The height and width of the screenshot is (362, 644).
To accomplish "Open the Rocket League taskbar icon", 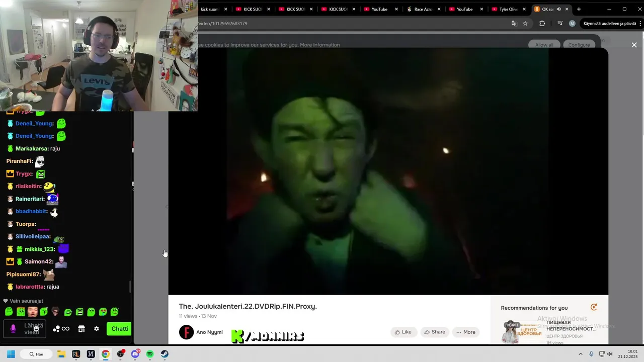I will (x=76, y=354).
